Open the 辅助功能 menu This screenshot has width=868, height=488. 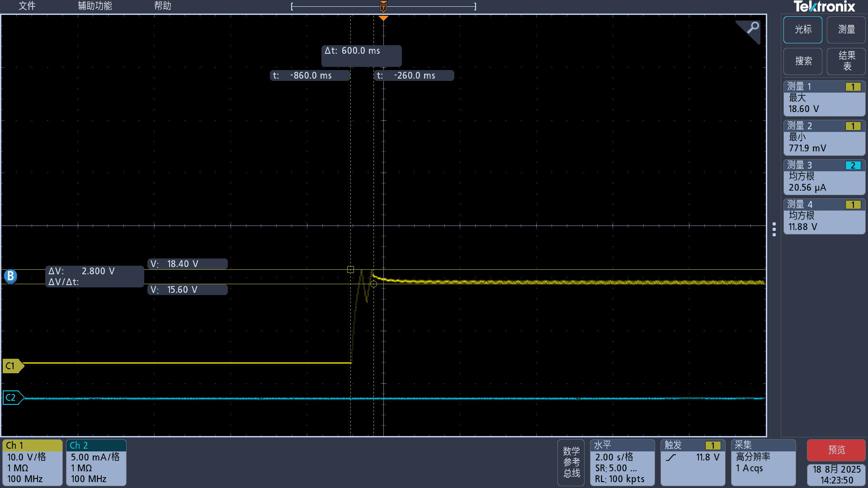[x=94, y=6]
